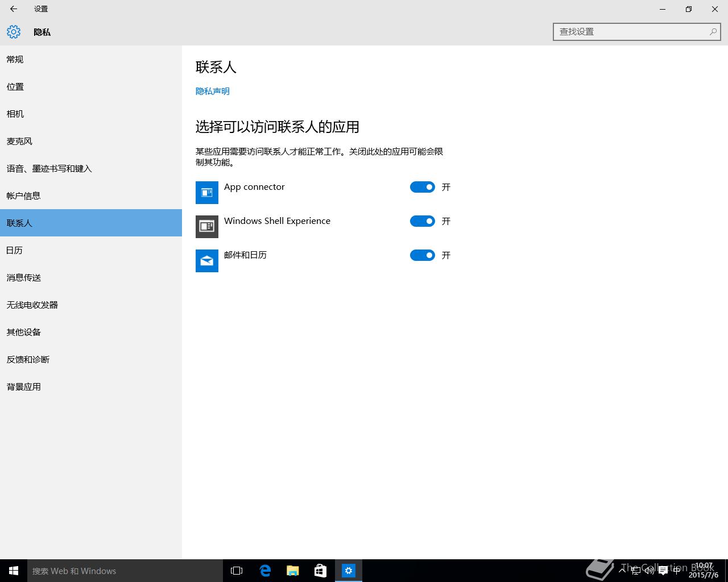This screenshot has width=728, height=582.
Task: Close the Settings window
Action: [715, 9]
